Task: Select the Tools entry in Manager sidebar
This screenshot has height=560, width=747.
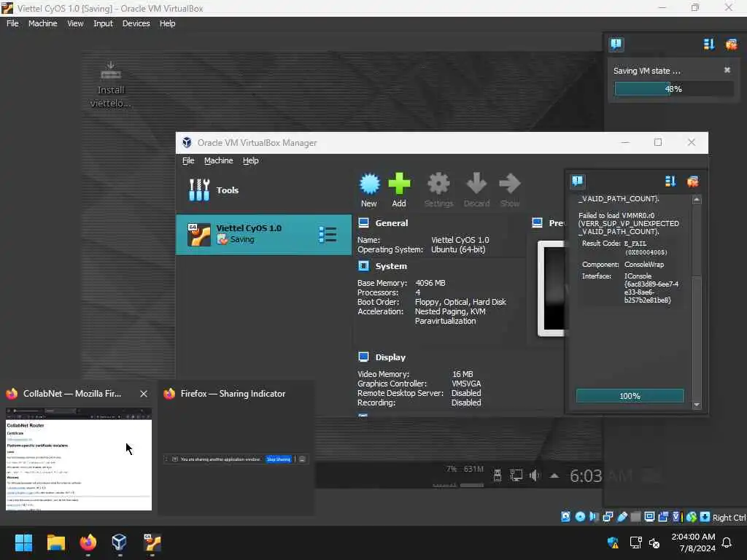Action: 263,190
